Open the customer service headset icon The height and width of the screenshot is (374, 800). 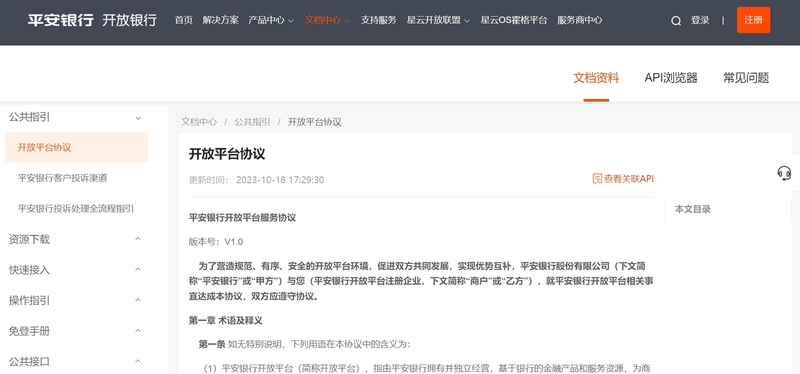[784, 173]
